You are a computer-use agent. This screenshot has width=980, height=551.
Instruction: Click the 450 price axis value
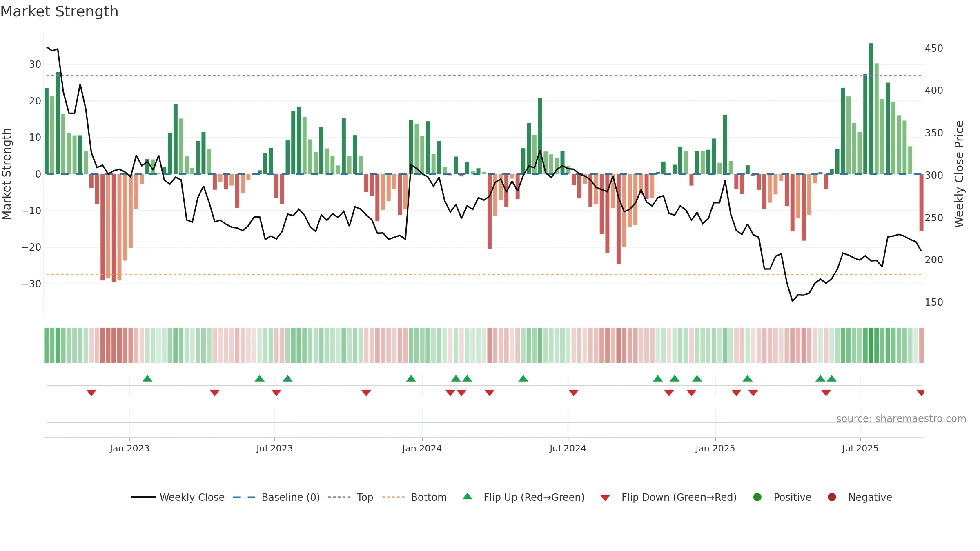coord(934,49)
